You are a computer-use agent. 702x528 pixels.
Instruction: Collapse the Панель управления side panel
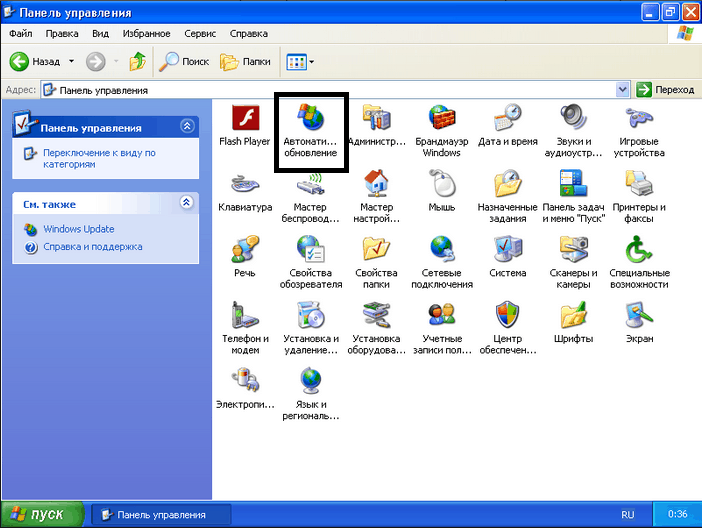click(186, 127)
